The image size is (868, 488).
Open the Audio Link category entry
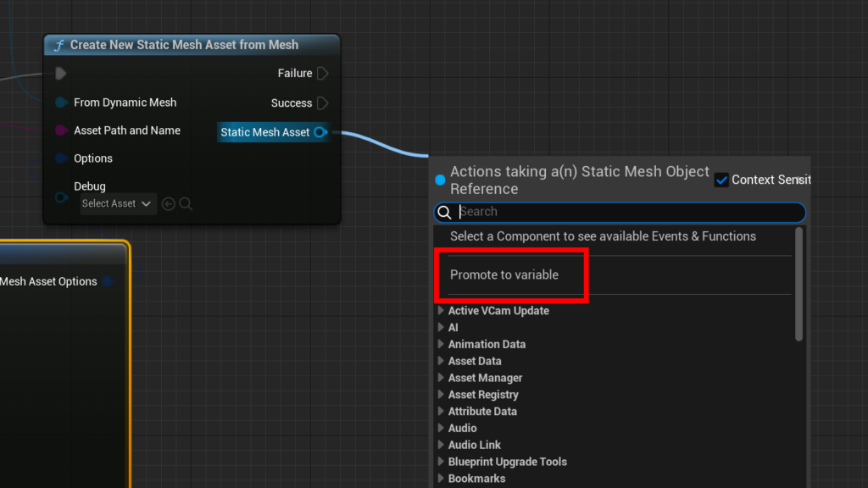click(474, 445)
